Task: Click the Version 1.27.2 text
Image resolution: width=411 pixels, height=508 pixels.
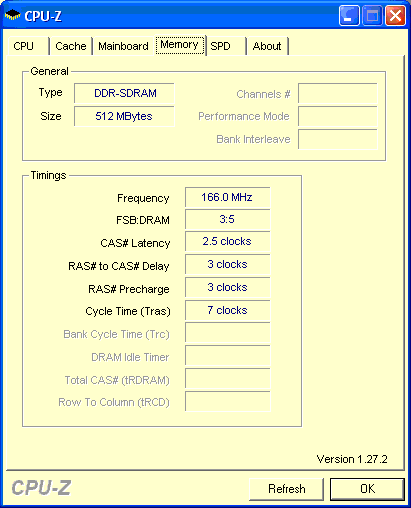Action: click(352, 459)
